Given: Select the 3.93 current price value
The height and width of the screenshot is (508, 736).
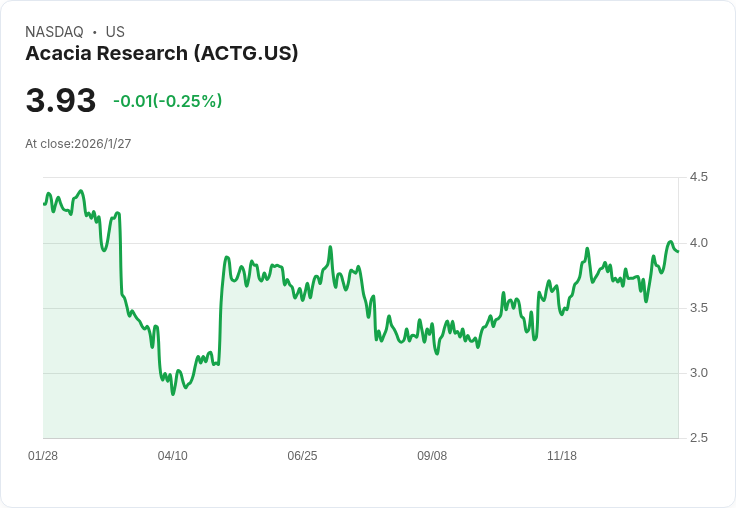Looking at the screenshot, I should 61,101.
